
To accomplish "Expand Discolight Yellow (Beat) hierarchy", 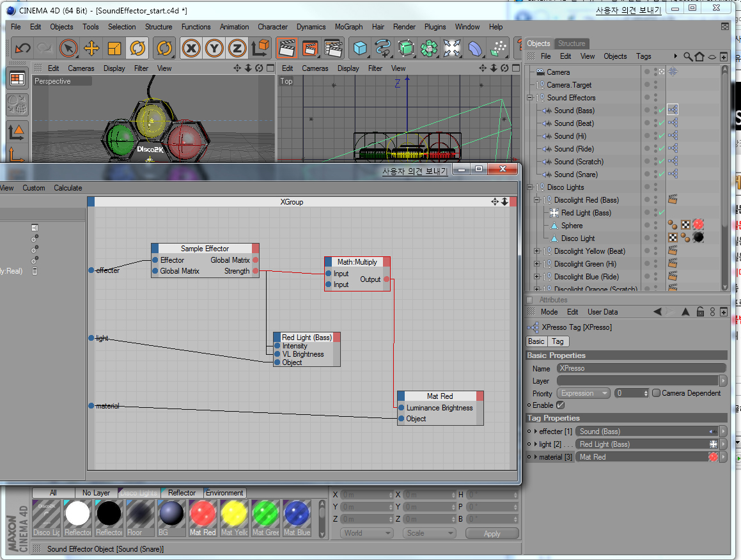I will point(537,251).
